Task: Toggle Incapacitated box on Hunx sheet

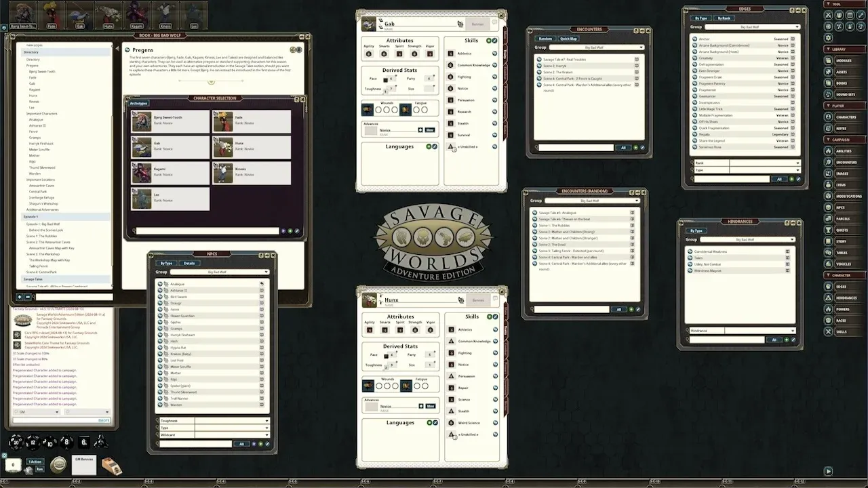Action: (x=405, y=386)
